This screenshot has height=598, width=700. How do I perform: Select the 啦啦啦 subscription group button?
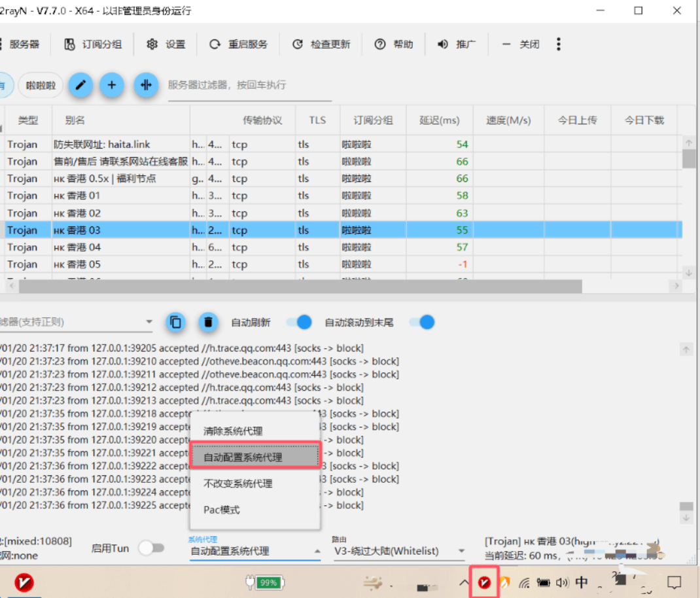[40, 85]
